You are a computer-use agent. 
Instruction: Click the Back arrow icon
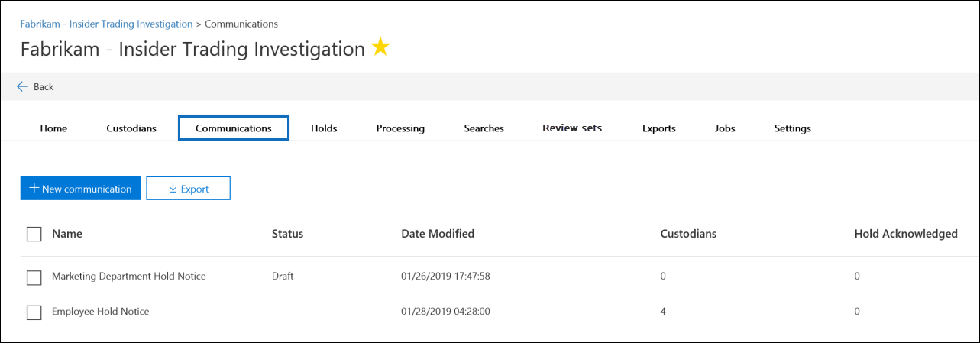tap(22, 86)
